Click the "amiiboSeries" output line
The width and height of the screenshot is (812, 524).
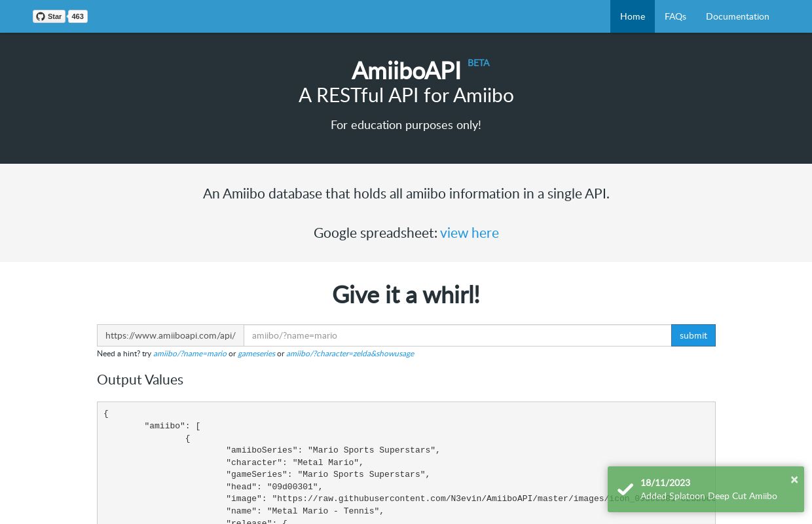(333, 450)
